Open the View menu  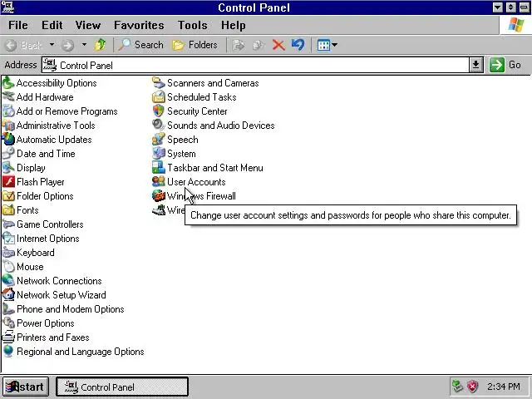pyautogui.click(x=88, y=25)
